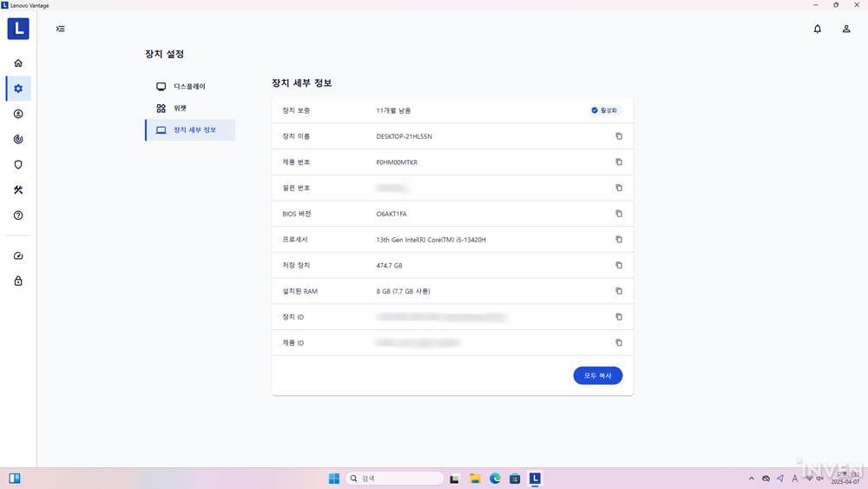
Task: Switch to the 디스플레이 section
Action: tap(190, 86)
